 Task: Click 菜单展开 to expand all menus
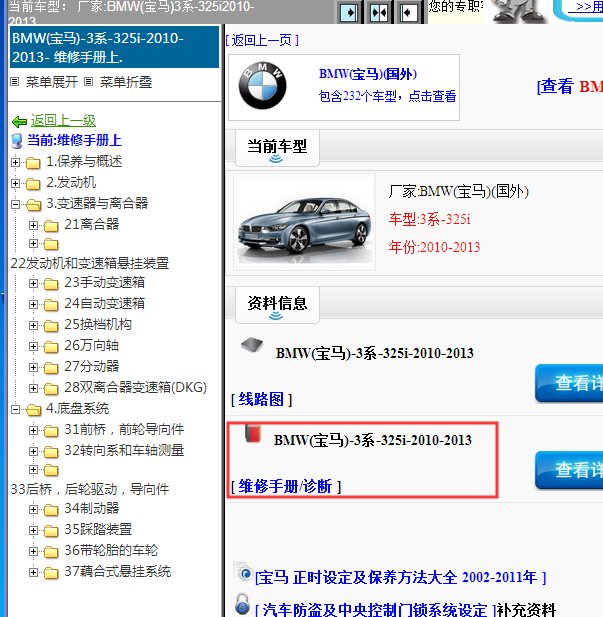point(52,82)
